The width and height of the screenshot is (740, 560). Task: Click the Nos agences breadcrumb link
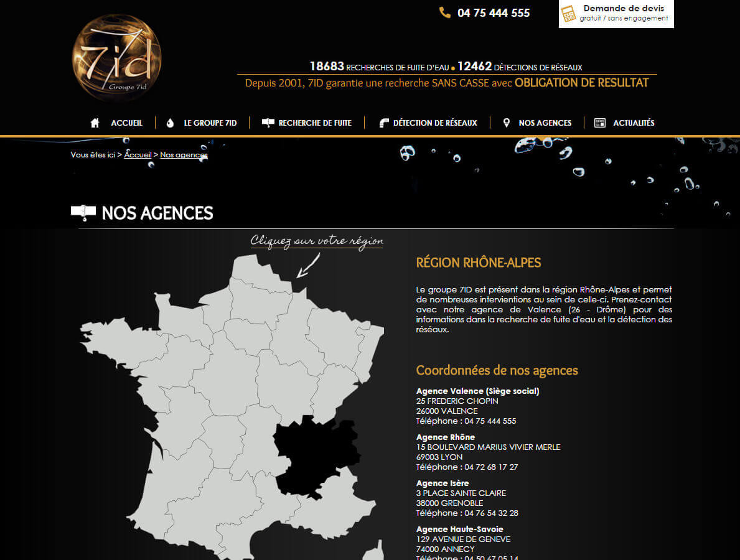(x=184, y=155)
